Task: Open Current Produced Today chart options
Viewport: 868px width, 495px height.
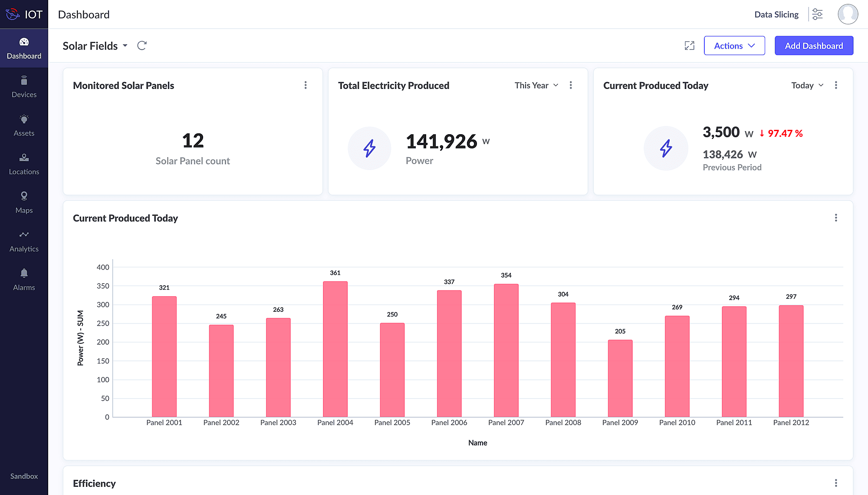Action: point(836,218)
